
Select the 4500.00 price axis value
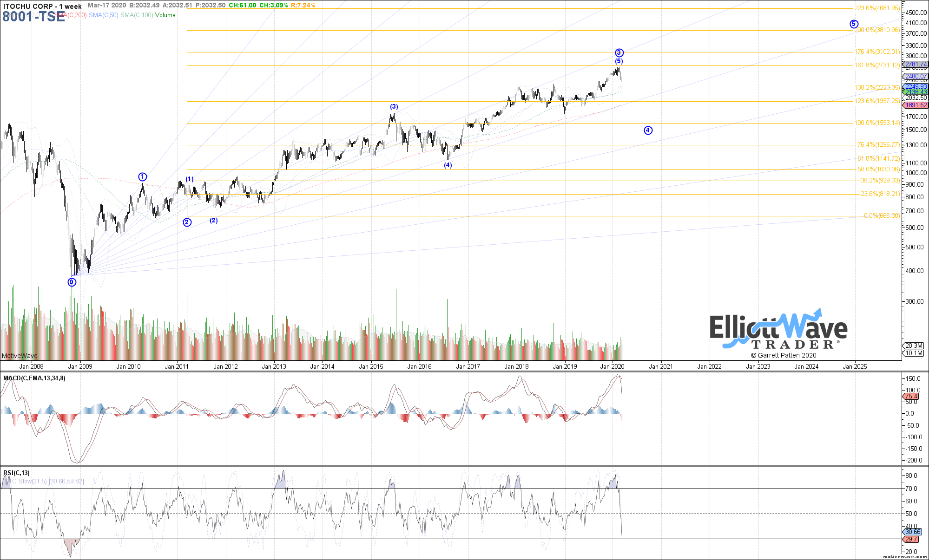coord(915,13)
